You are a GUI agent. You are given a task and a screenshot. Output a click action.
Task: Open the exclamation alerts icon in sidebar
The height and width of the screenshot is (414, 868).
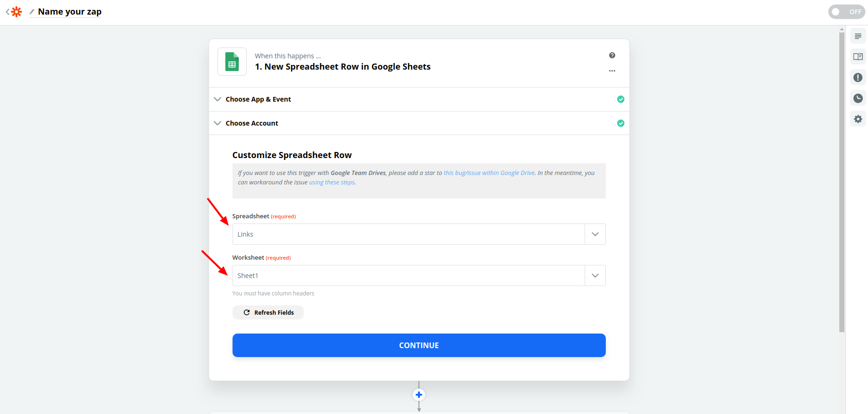click(858, 78)
